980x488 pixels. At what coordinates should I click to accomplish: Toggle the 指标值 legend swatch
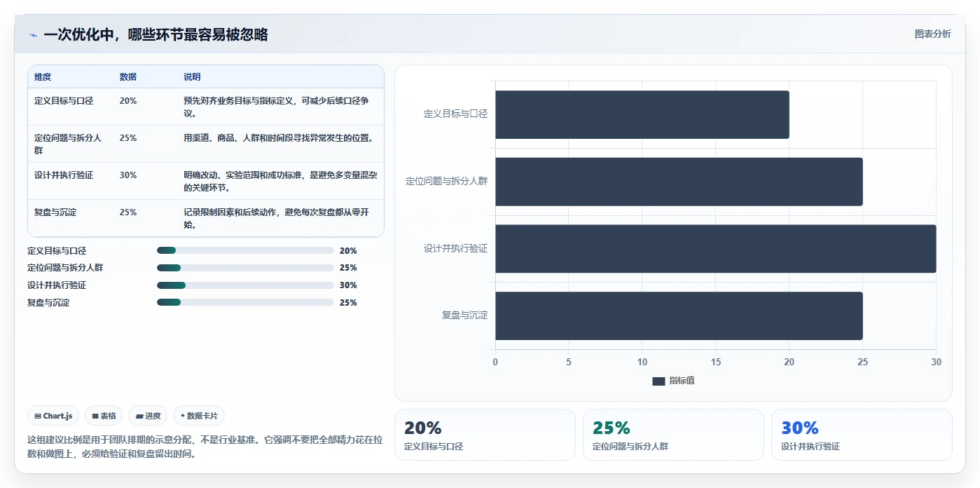pos(658,381)
